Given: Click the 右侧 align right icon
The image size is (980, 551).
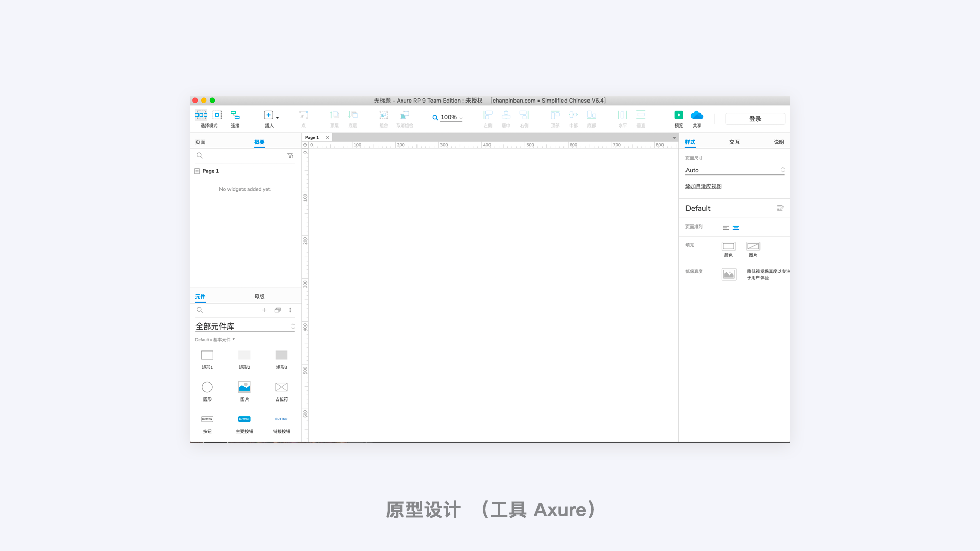Looking at the screenshot, I should (524, 115).
